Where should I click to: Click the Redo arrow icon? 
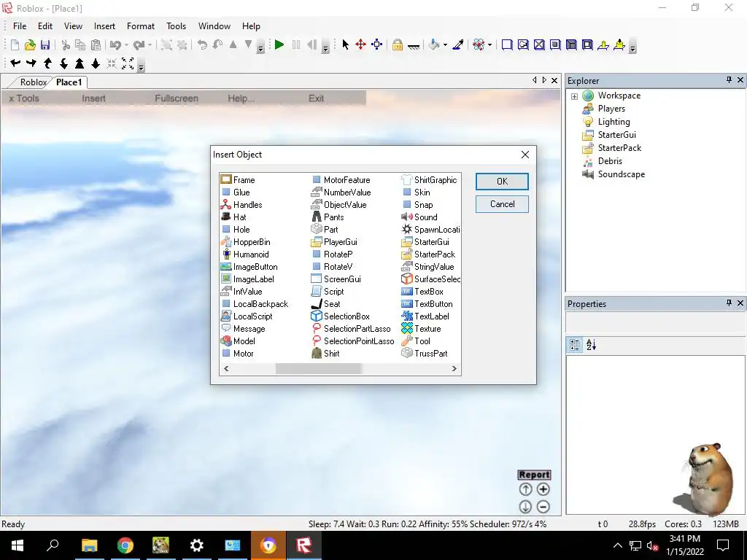coord(139,44)
